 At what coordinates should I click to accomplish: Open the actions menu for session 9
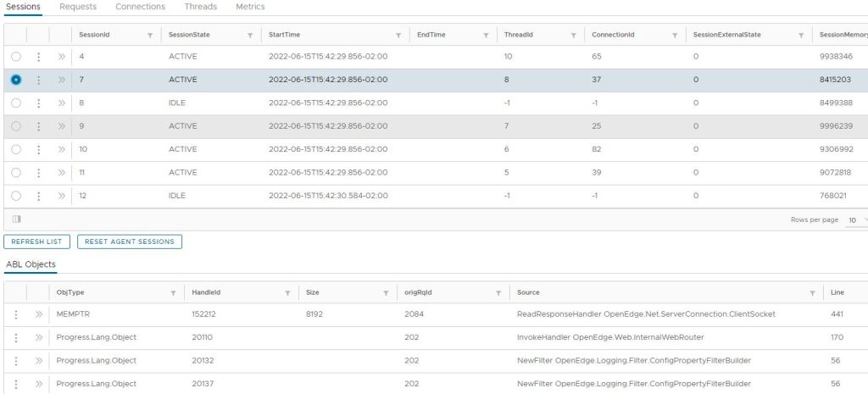[38, 126]
